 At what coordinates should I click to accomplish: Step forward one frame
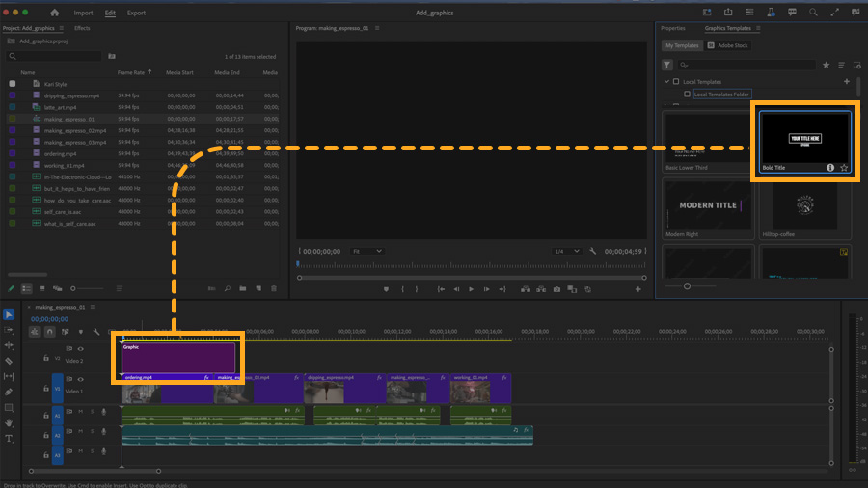pyautogui.click(x=487, y=289)
